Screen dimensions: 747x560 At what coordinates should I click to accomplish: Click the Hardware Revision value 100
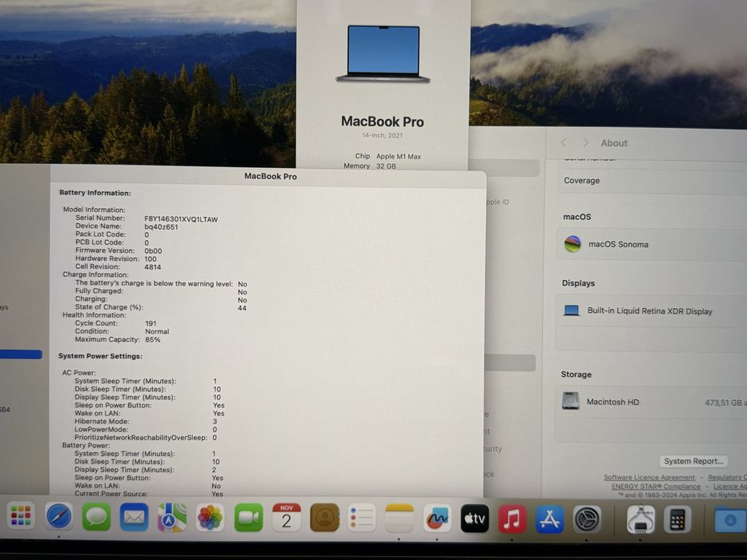pyautogui.click(x=150, y=259)
